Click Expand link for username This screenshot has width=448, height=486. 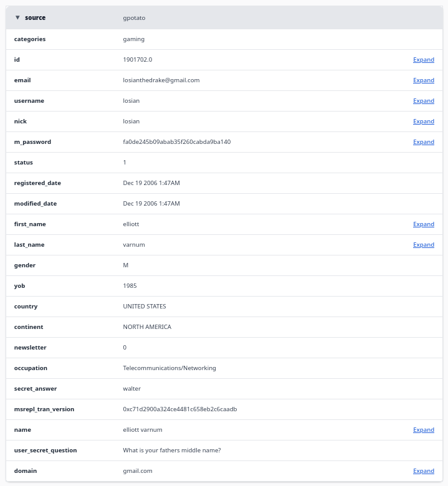click(x=423, y=101)
